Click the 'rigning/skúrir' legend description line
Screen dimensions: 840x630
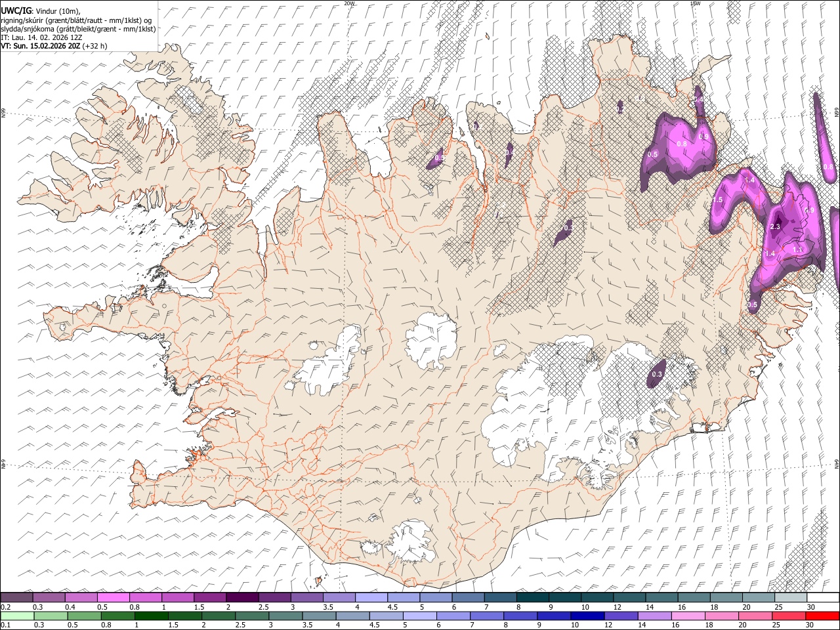(76, 20)
